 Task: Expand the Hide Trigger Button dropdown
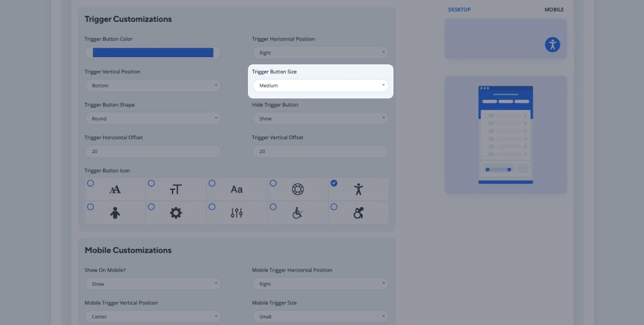point(320,118)
